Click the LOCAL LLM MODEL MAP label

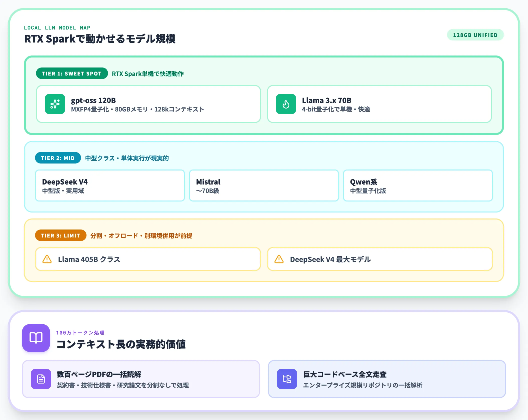[57, 28]
